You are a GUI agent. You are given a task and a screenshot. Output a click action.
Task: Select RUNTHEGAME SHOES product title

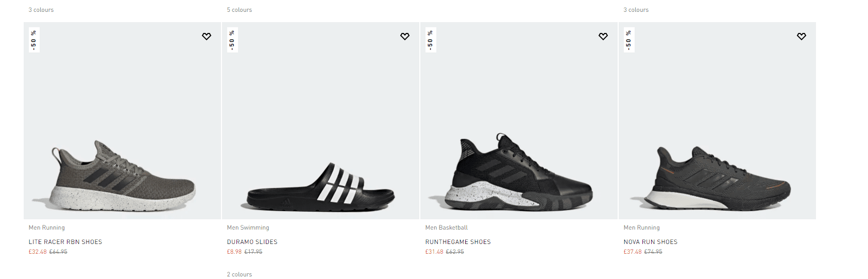tap(458, 242)
